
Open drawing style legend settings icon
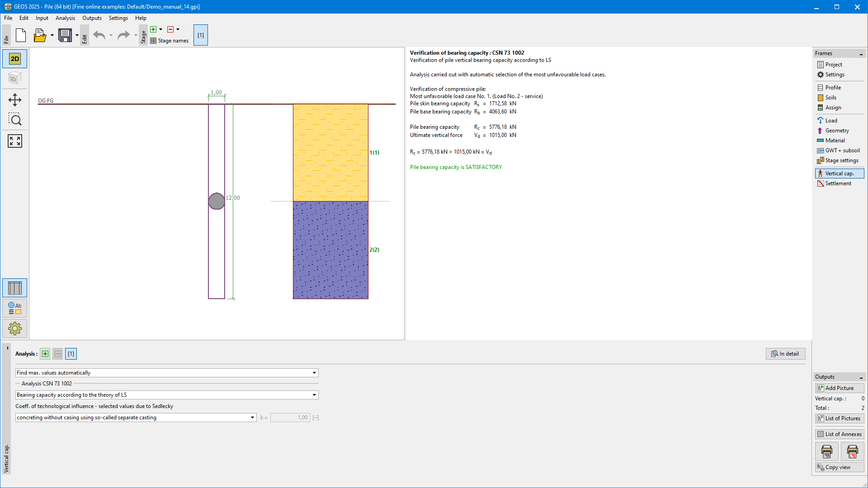pyautogui.click(x=15, y=308)
